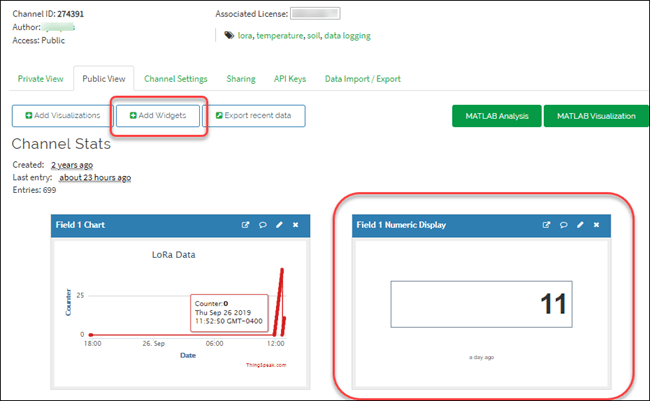
Task: Click the Field 1 Chart header title
Action: pyautogui.click(x=80, y=225)
